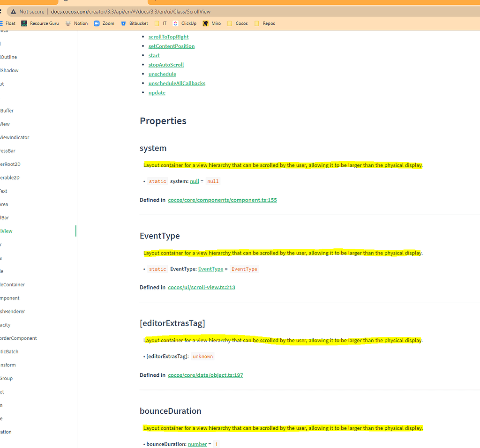Open the Zoom bookmark
Image resolution: width=480 pixels, height=448 pixels.
(x=104, y=23)
